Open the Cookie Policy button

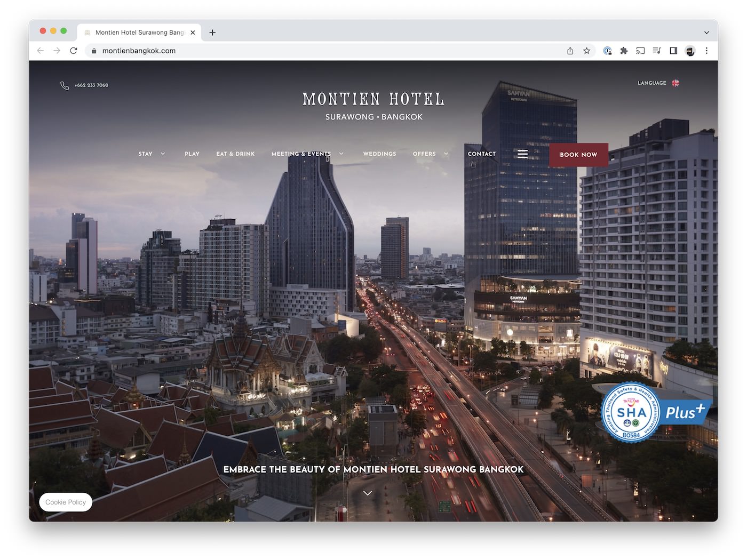[66, 502]
